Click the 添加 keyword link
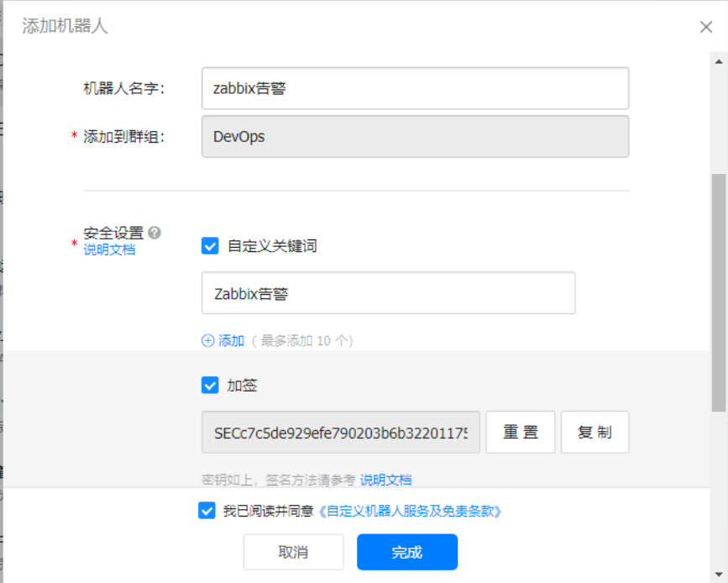The height and width of the screenshot is (583, 728). tap(231, 340)
